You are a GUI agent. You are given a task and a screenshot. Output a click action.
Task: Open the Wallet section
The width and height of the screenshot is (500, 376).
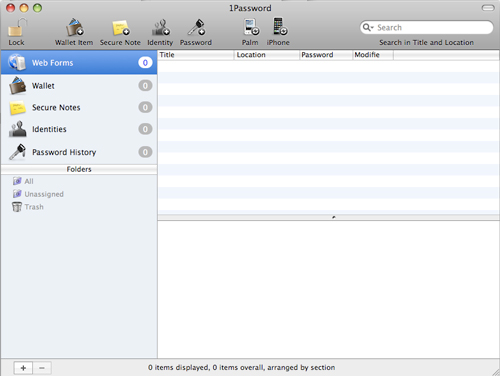tap(79, 86)
